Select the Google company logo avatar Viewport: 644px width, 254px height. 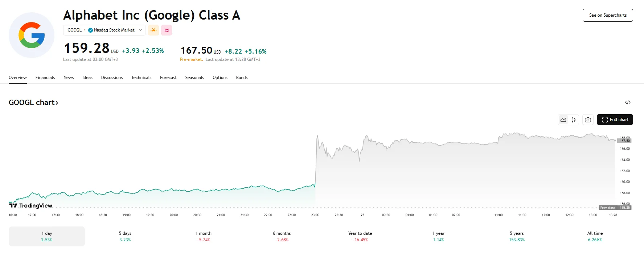(32, 35)
